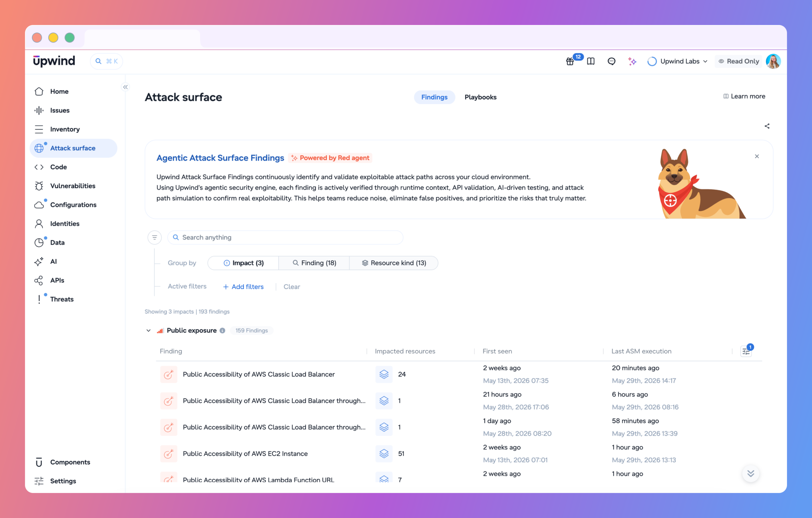Click the Learn more link
812x518 pixels.
coord(744,96)
